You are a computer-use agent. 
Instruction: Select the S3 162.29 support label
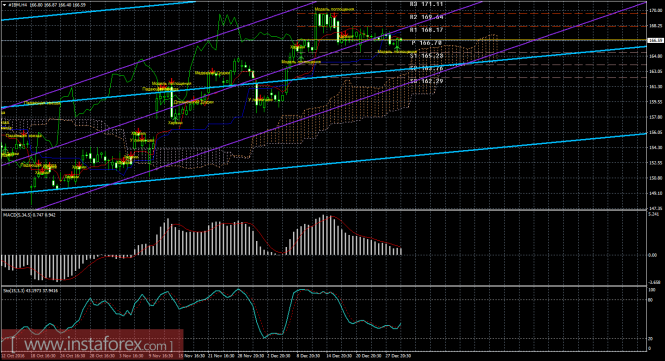pos(426,81)
